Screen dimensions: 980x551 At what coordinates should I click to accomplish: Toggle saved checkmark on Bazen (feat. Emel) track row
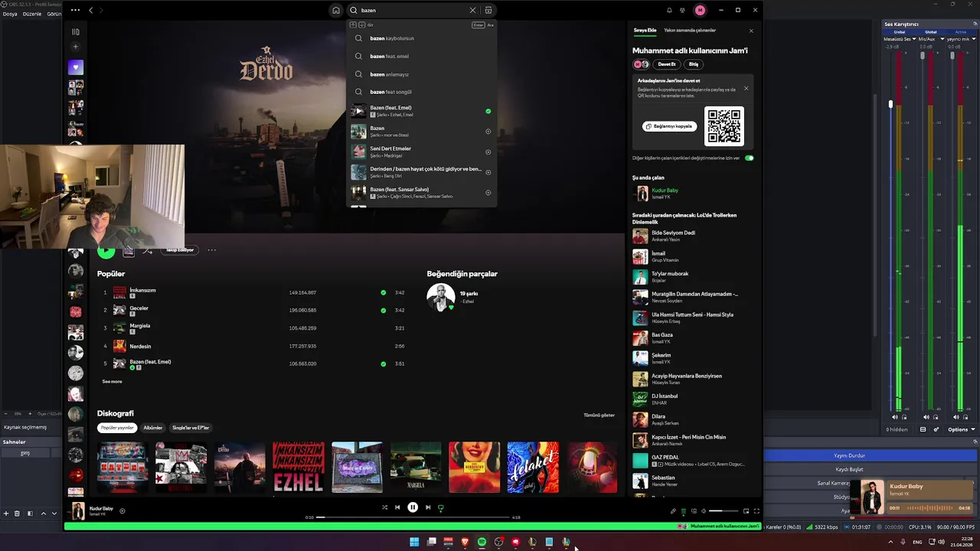coord(384,364)
